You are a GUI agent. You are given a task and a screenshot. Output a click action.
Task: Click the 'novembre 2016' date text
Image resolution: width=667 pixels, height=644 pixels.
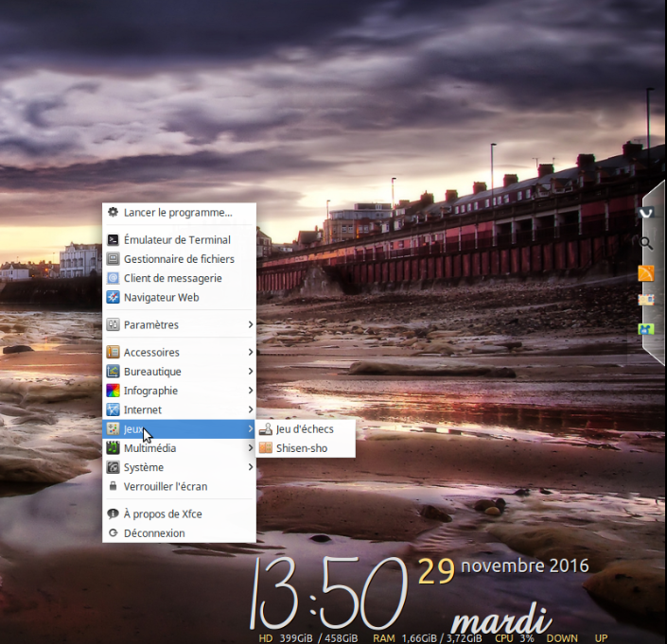[x=525, y=566]
